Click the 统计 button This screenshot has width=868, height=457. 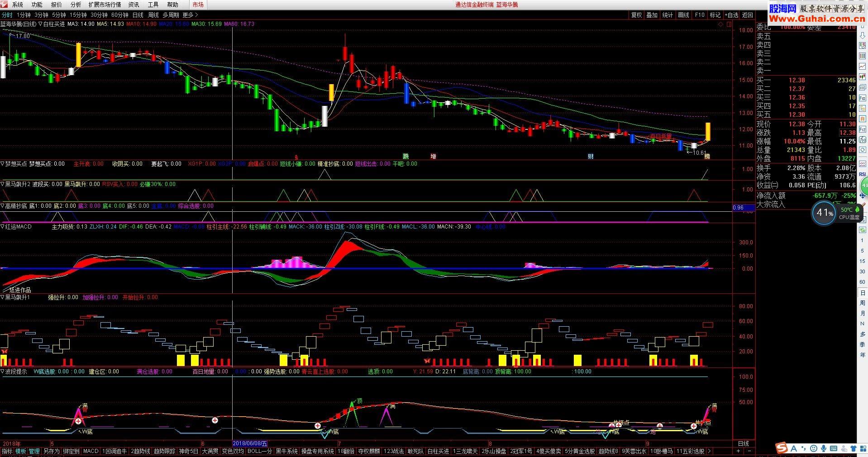pyautogui.click(x=668, y=15)
